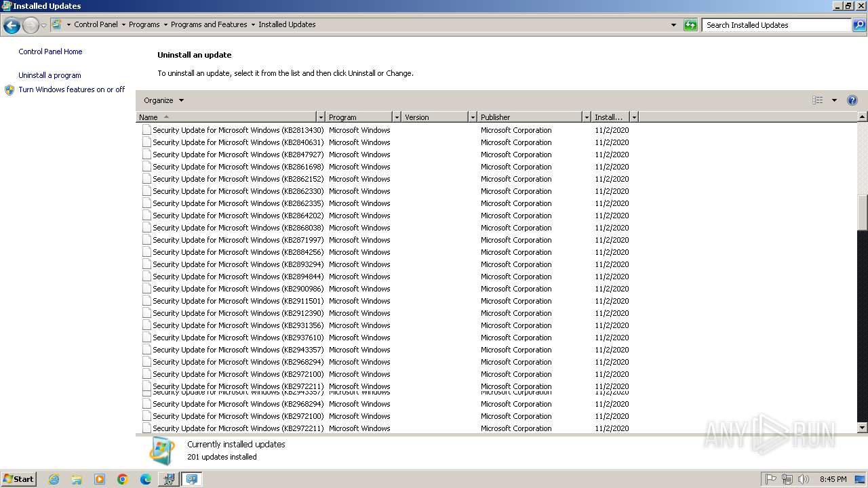Image resolution: width=868 pixels, height=488 pixels.
Task: Expand arrow after Control Panel breadcrumb
Action: [123, 24]
